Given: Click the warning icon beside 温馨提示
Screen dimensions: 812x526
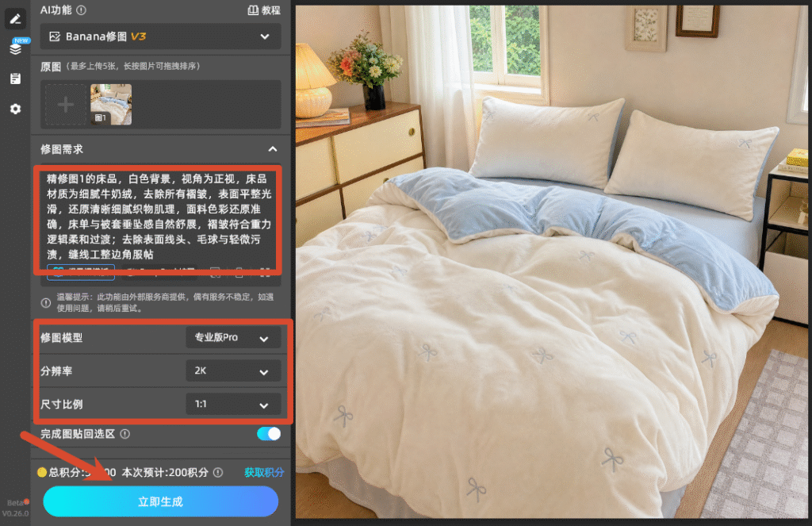Looking at the screenshot, I should (46, 302).
